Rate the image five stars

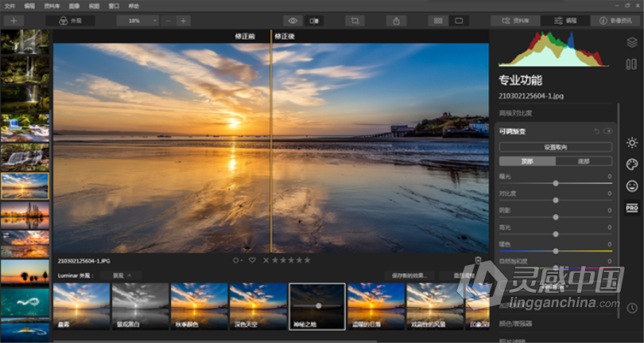[x=307, y=260]
